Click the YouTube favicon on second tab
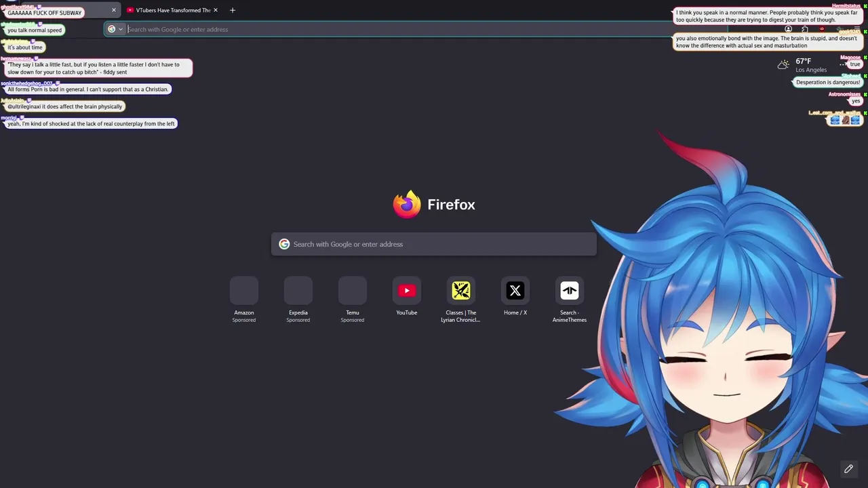Viewport: 868px width, 488px height. tap(130, 10)
